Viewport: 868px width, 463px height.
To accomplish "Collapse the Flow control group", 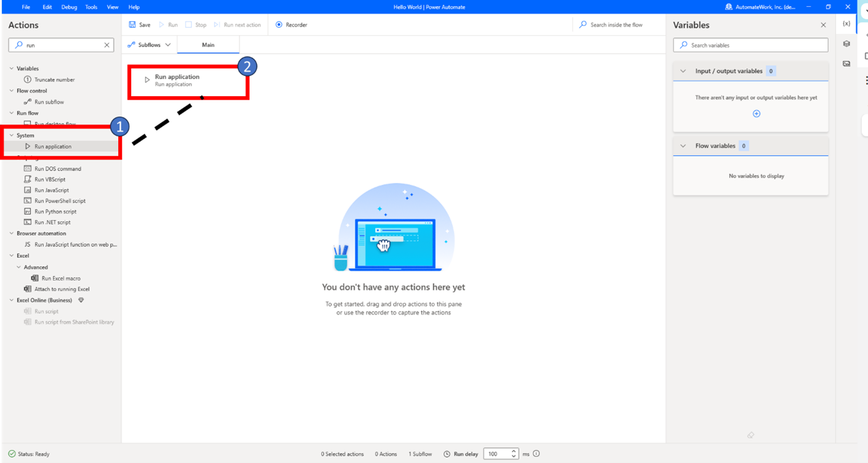I will tap(11, 91).
